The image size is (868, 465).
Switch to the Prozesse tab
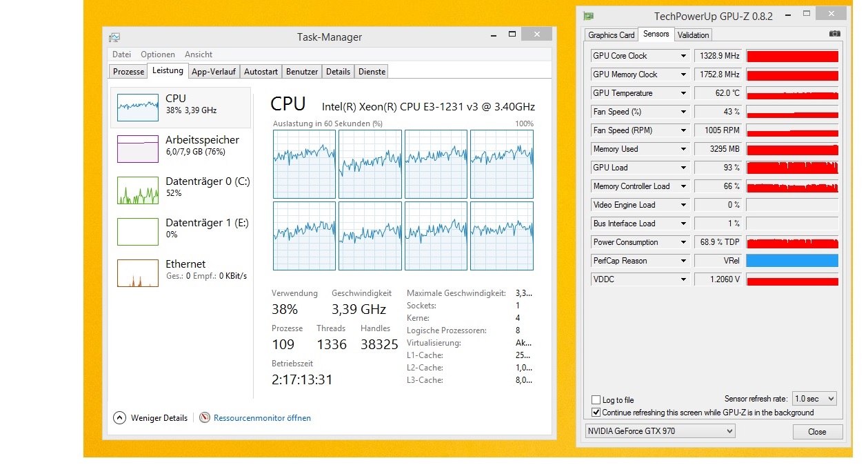(x=128, y=72)
